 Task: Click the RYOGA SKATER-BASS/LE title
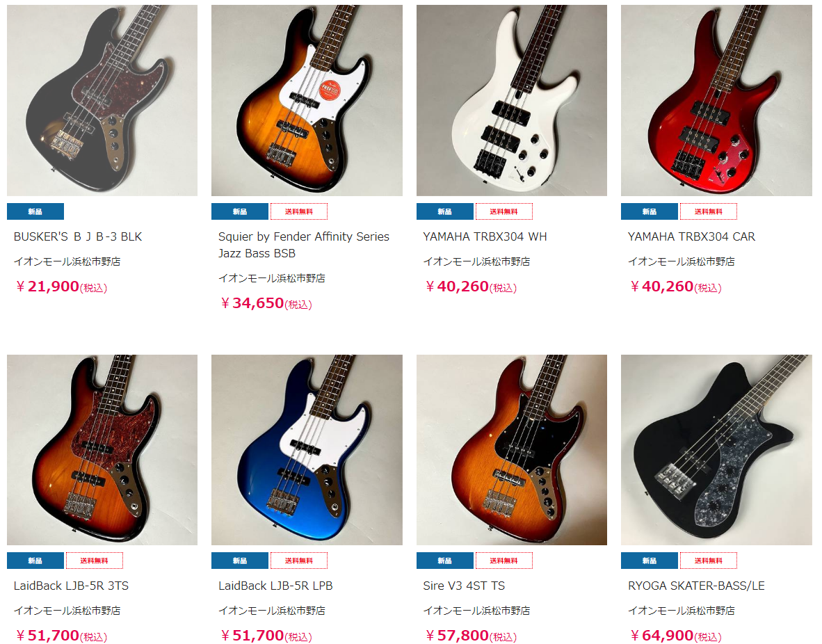pos(696,586)
